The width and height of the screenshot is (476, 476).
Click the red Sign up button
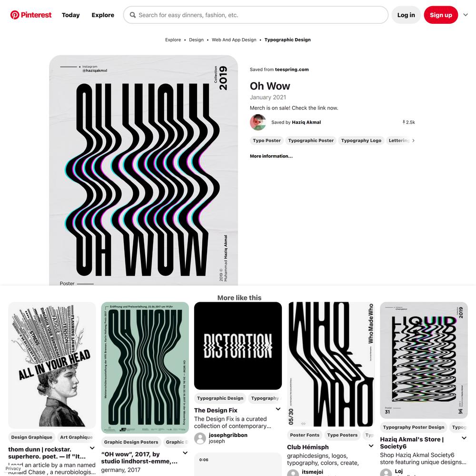tap(441, 15)
